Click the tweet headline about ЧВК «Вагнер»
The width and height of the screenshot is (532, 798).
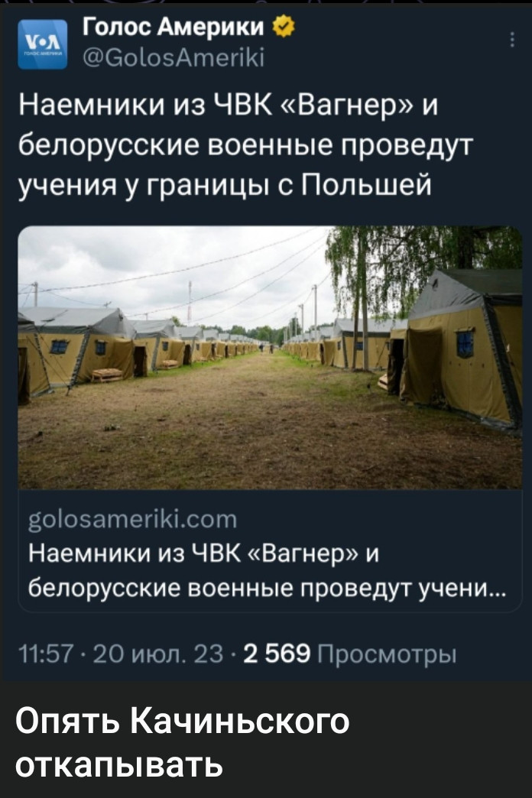(x=246, y=145)
